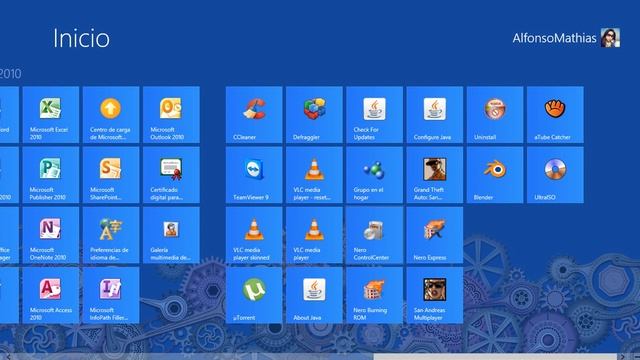Open the Blender tile
The height and width of the screenshot is (360, 640).
(495, 175)
